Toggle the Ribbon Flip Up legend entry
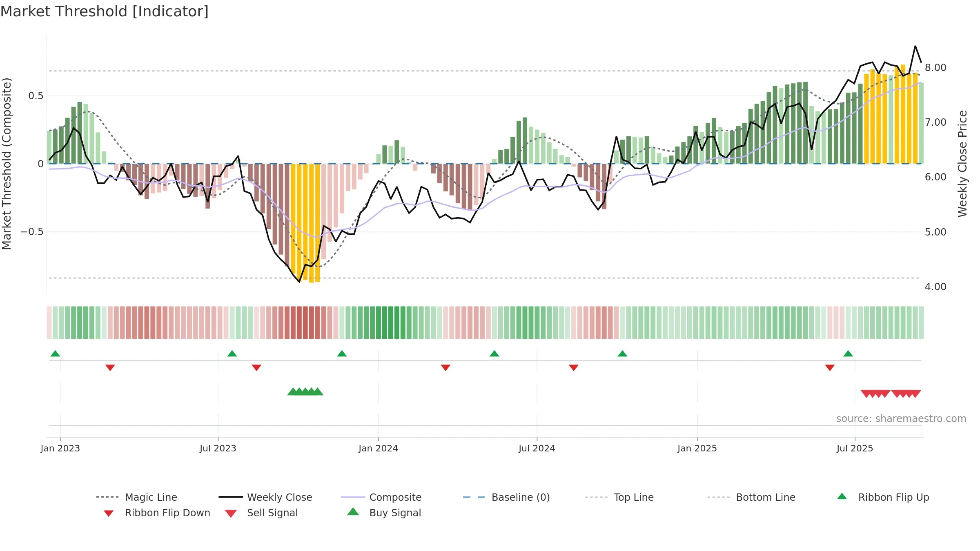The image size is (980, 551). (x=883, y=497)
